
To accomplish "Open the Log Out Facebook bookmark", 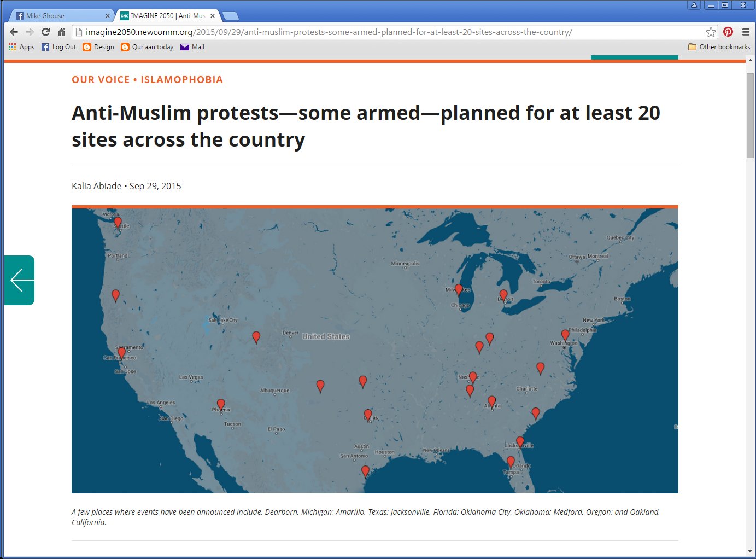I will 58,47.
